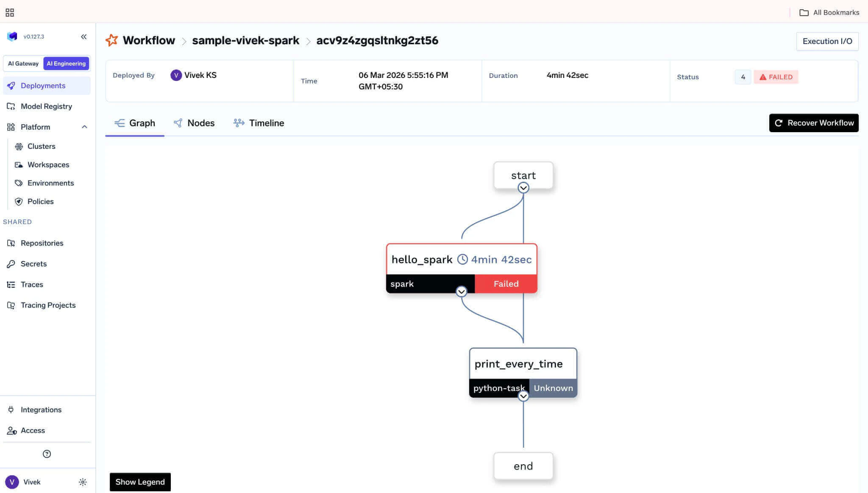Toggle the Show Legend button
The width and height of the screenshot is (868, 493).
tap(140, 482)
